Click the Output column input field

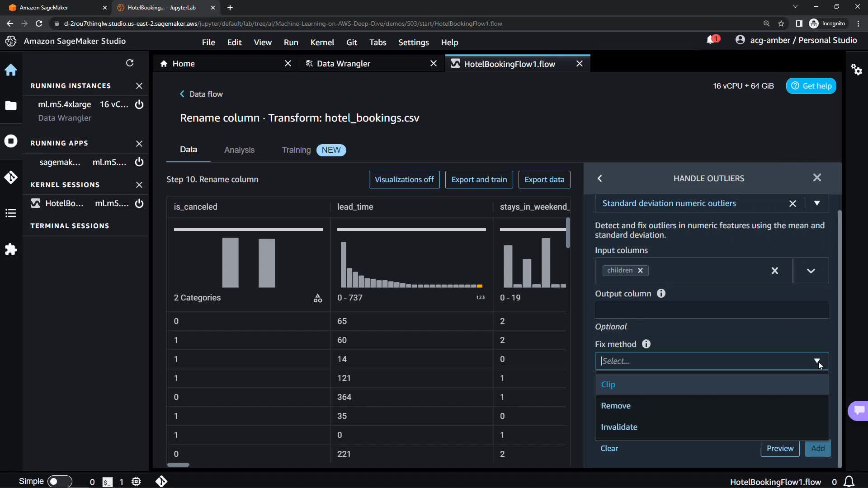click(x=712, y=310)
